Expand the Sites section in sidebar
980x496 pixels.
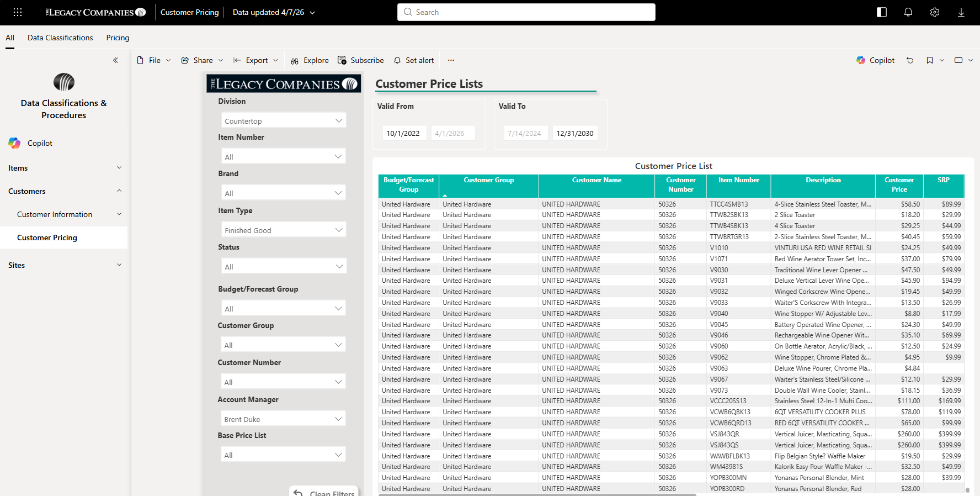tap(64, 265)
